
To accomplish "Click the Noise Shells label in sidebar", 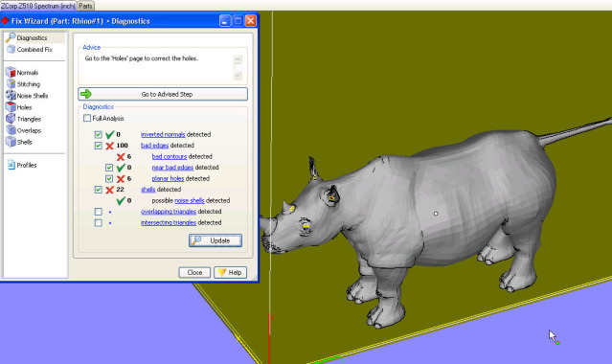I will point(33,96).
